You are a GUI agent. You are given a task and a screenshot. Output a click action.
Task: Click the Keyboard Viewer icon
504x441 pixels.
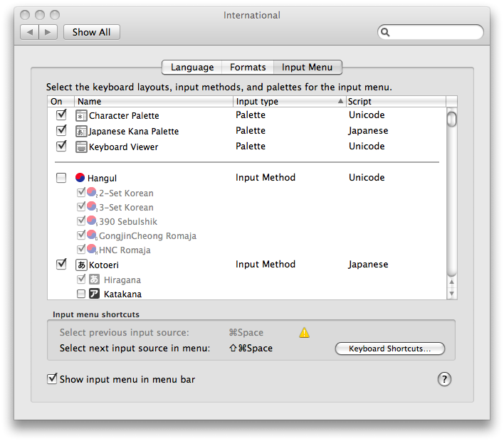[81, 147]
